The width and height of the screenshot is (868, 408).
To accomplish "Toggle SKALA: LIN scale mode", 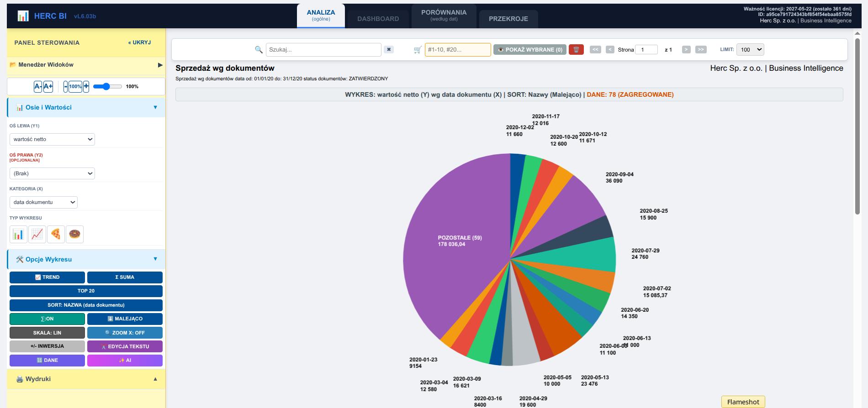I will click(47, 333).
